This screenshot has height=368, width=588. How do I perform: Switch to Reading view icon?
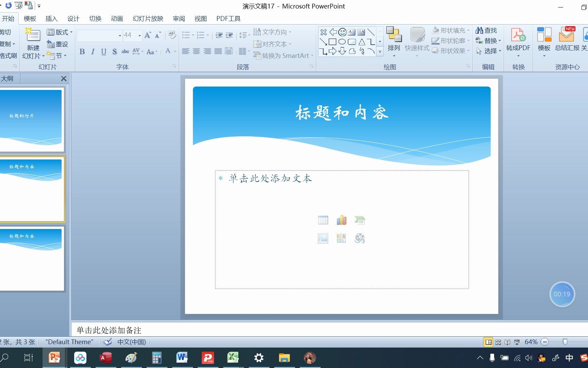507,342
